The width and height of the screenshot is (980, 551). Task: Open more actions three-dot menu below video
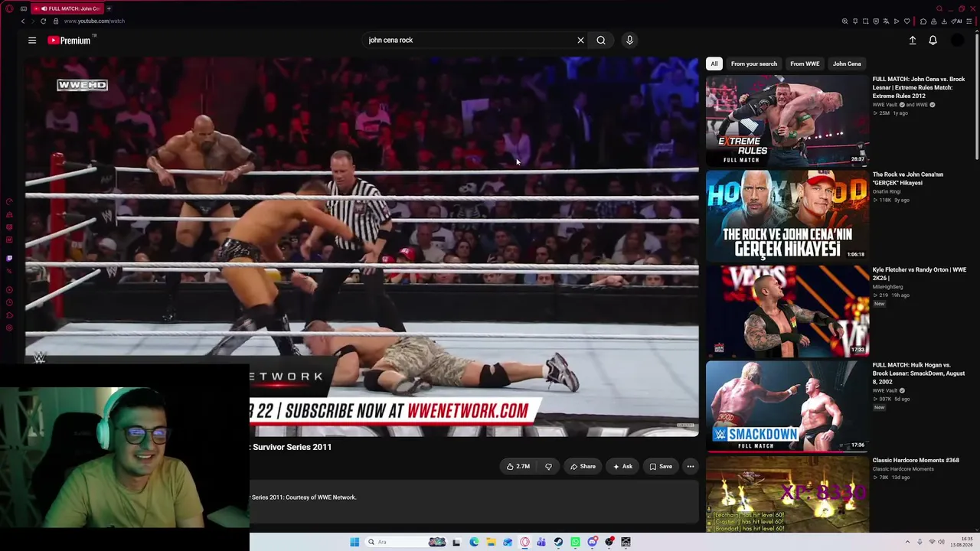690,467
